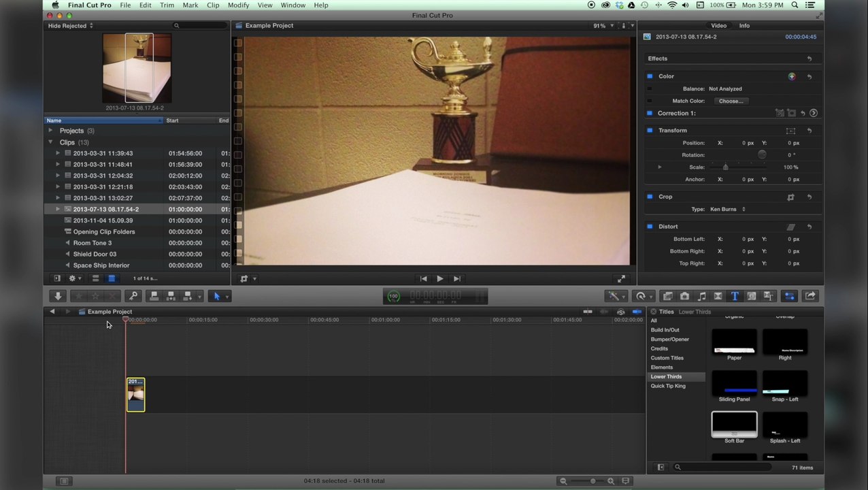Screen dimensions: 868x490
Task: Disable the Transform effect checkbox
Action: click(650, 130)
